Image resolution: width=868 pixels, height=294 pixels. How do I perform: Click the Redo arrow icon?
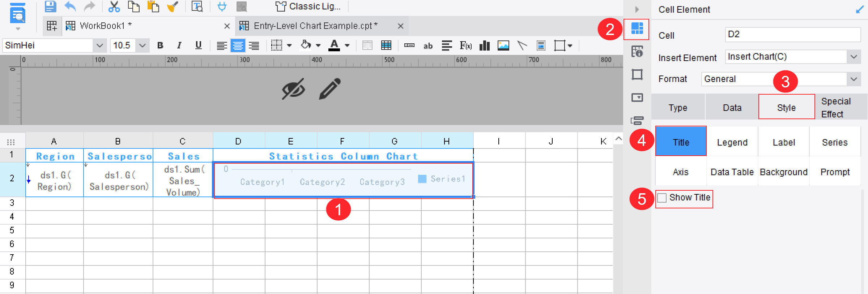click(89, 7)
